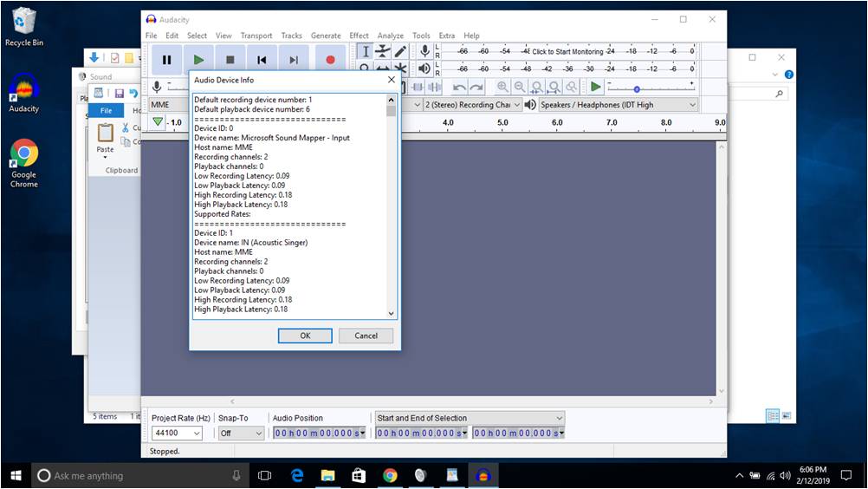This screenshot has width=868, height=489.
Task: Hit the red Record button
Action: 331,60
